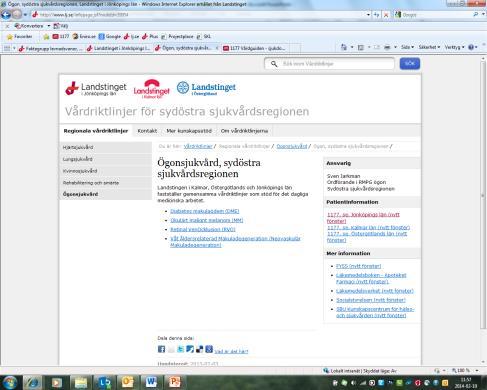Open PowerPoint from the taskbar
The height and width of the screenshot is (390, 487).
click(x=175, y=382)
